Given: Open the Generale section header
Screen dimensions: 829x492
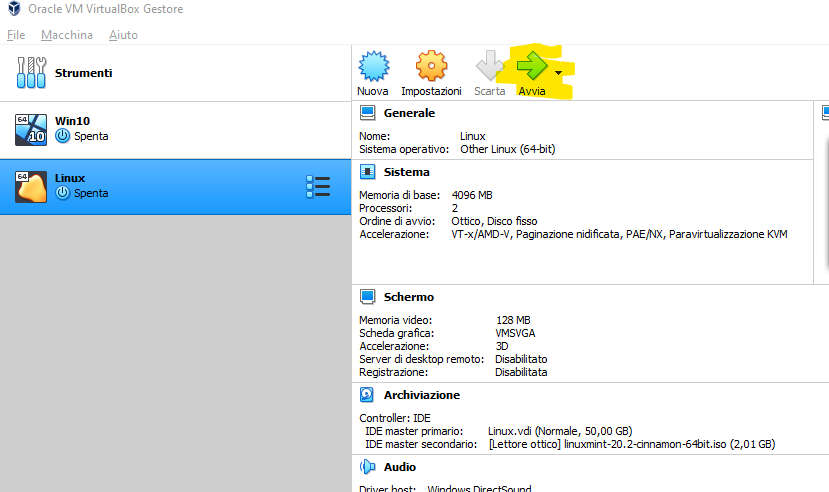Looking at the screenshot, I should pos(409,113).
